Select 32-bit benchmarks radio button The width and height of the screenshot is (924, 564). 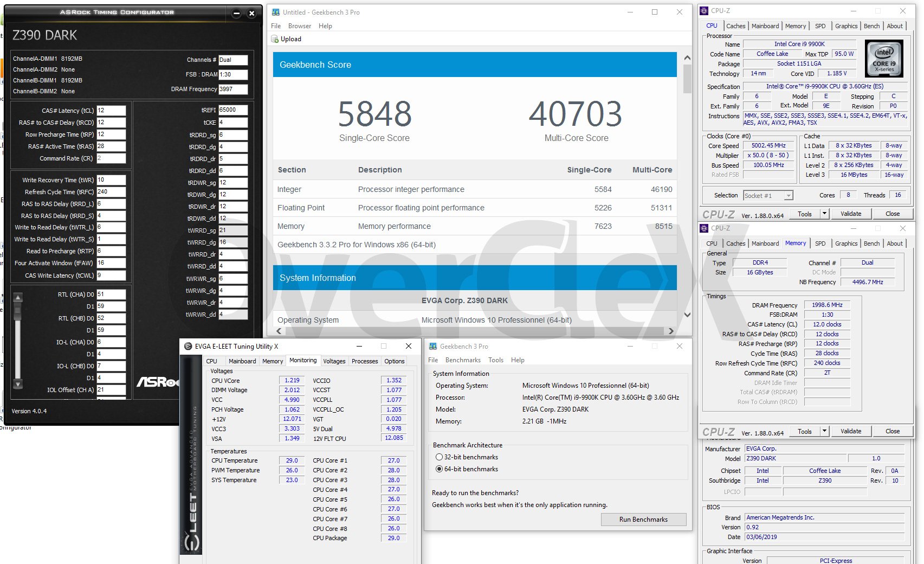click(440, 457)
